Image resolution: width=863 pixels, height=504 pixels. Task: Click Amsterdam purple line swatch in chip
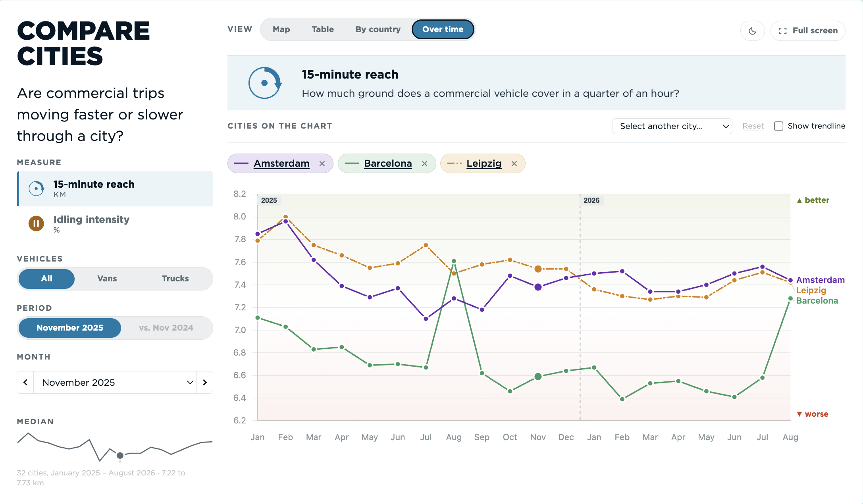pyautogui.click(x=241, y=164)
